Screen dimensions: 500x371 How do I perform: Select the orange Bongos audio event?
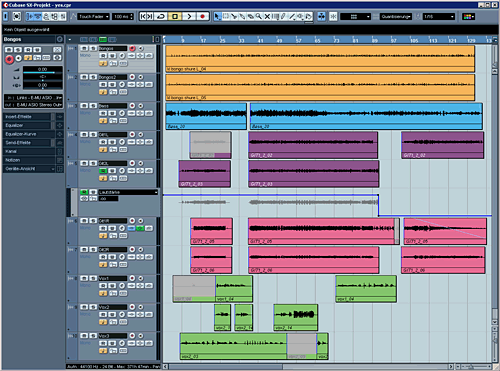coord(320,59)
